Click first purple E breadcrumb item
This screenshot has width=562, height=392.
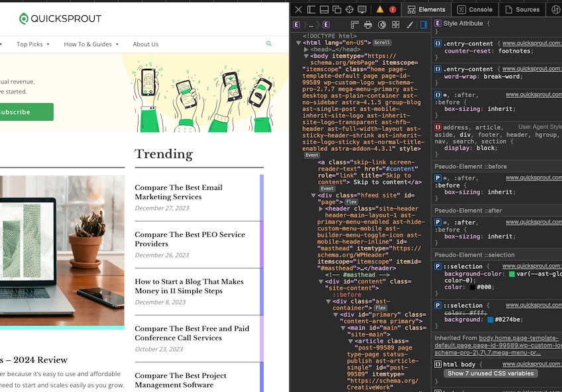[x=296, y=24]
